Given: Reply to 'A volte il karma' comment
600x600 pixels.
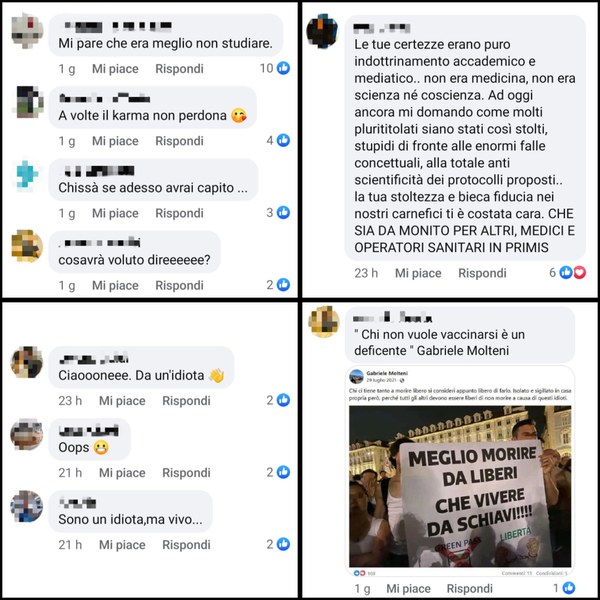Looking at the screenshot, I should point(179,141).
